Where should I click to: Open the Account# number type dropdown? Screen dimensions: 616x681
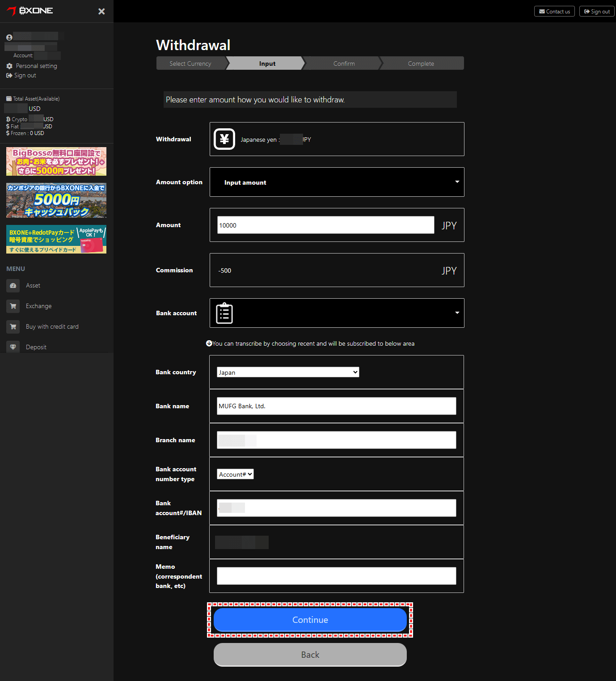(x=235, y=474)
